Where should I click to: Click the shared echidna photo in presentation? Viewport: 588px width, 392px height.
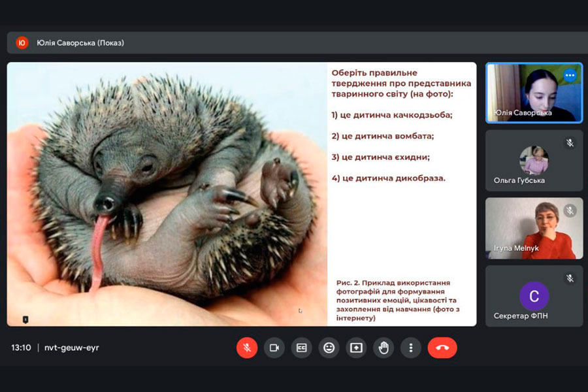click(x=167, y=194)
